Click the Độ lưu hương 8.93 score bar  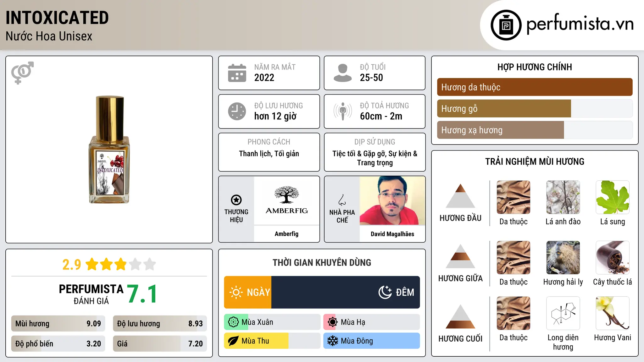160,324
